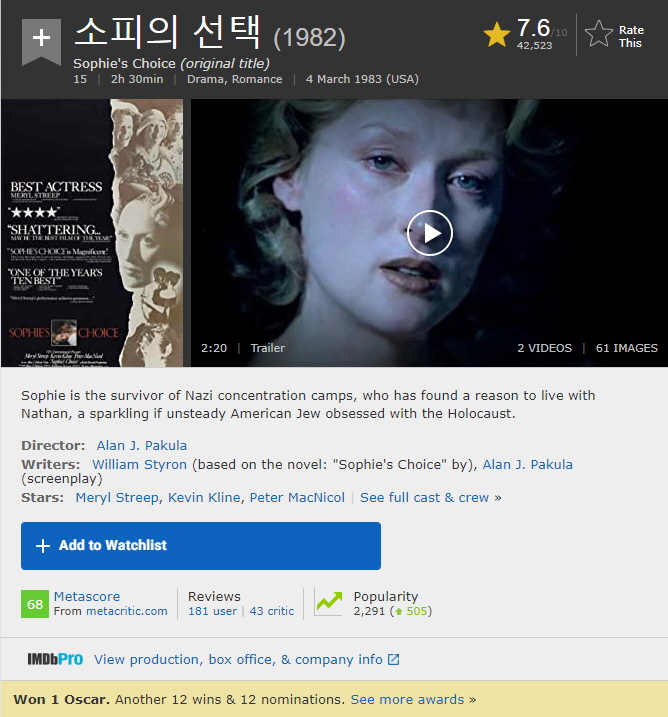
Task: Expand See full cast & crew
Action: coord(425,497)
